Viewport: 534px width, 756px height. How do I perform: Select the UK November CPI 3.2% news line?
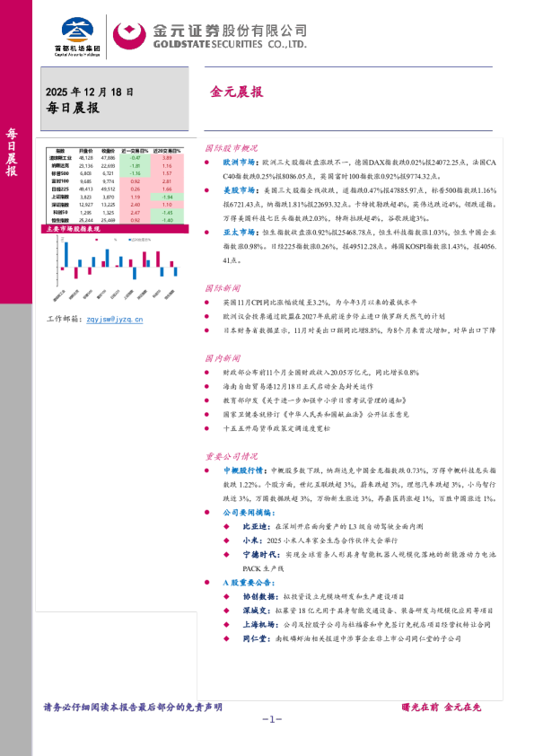320,303
